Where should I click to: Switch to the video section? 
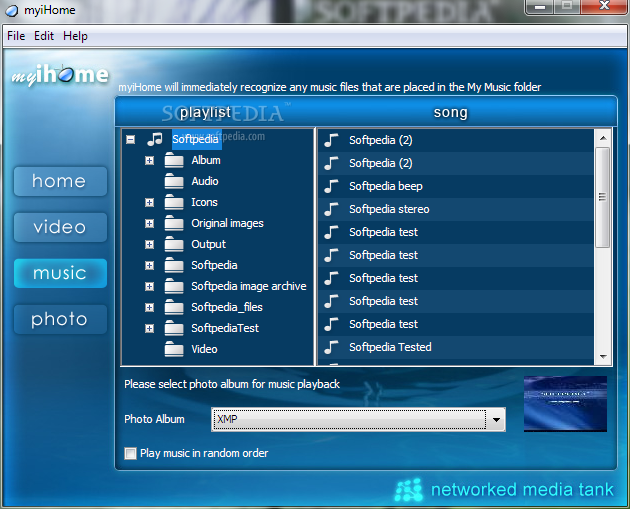click(60, 227)
